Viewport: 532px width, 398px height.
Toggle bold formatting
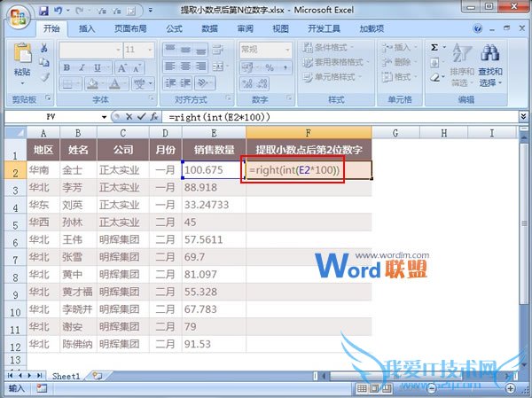pos(66,68)
